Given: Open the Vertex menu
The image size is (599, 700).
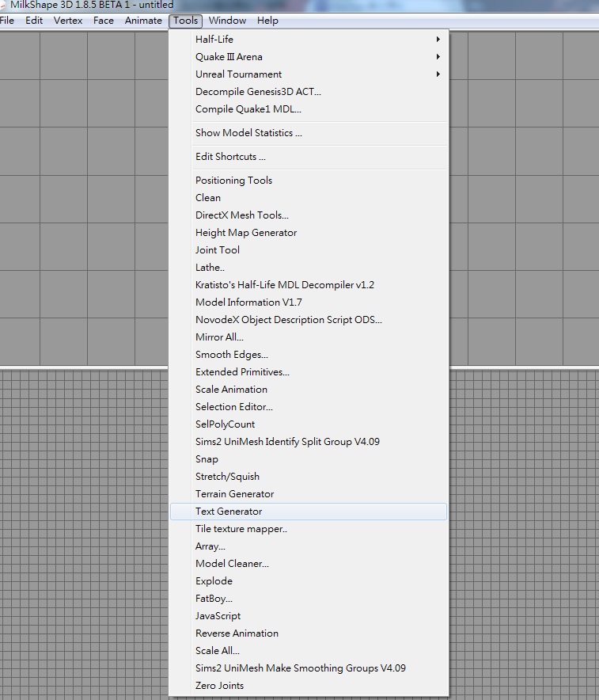Looking at the screenshot, I should (68, 21).
